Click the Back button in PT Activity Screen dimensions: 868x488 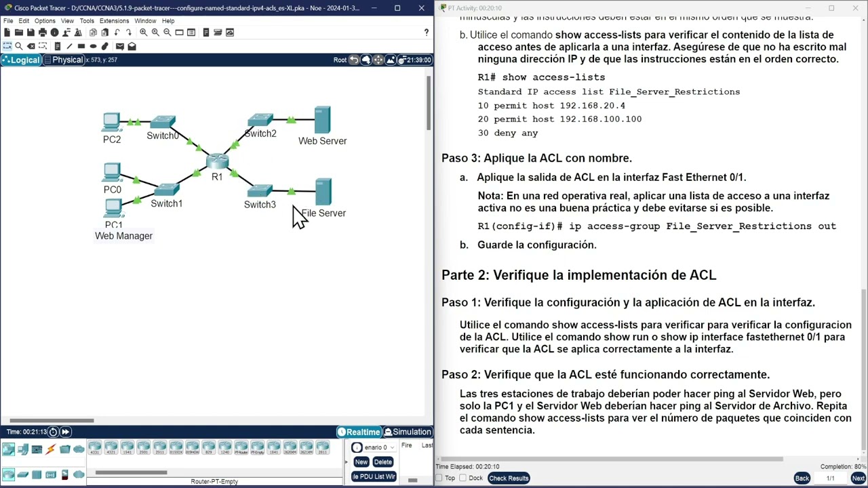[x=802, y=478]
